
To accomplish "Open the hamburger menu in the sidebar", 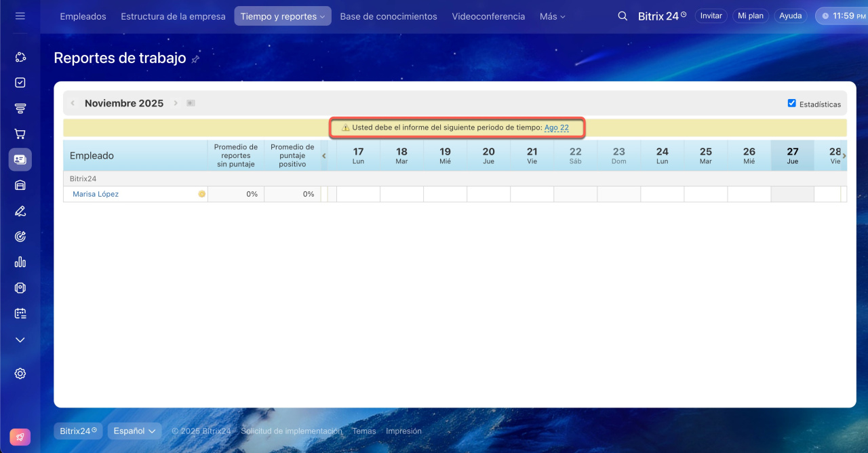I will [x=20, y=16].
